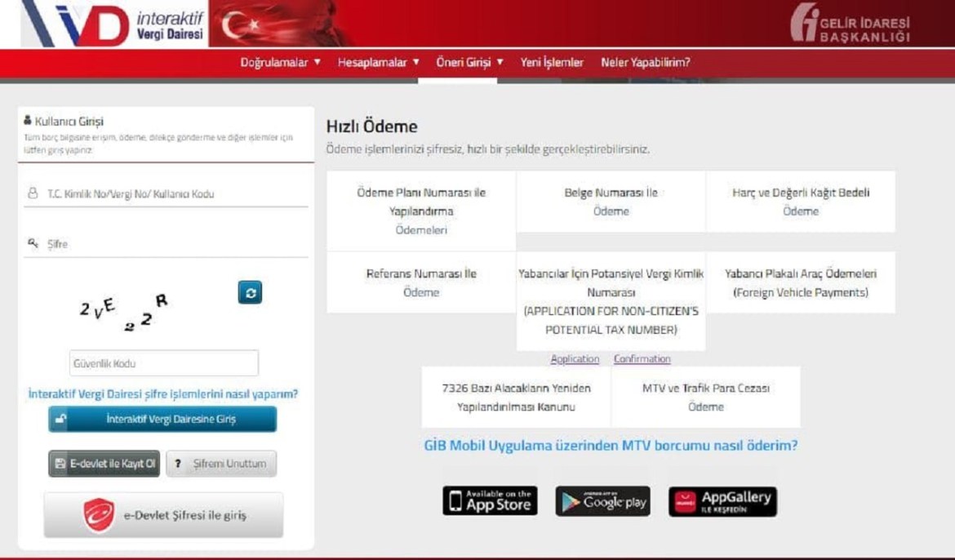Viewport: 955px width, 560px height.
Task: Open the Neler Yapabilirim? menu item
Action: [645, 62]
